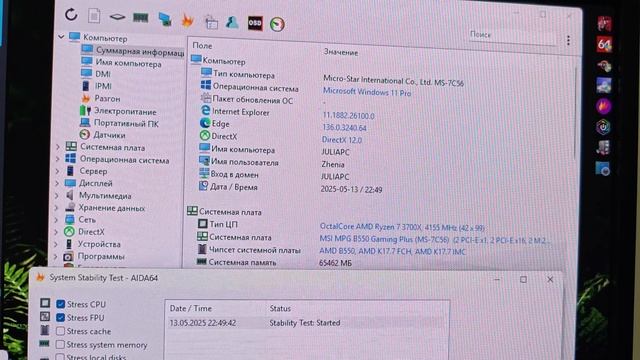Click the Значение column header

(341, 52)
